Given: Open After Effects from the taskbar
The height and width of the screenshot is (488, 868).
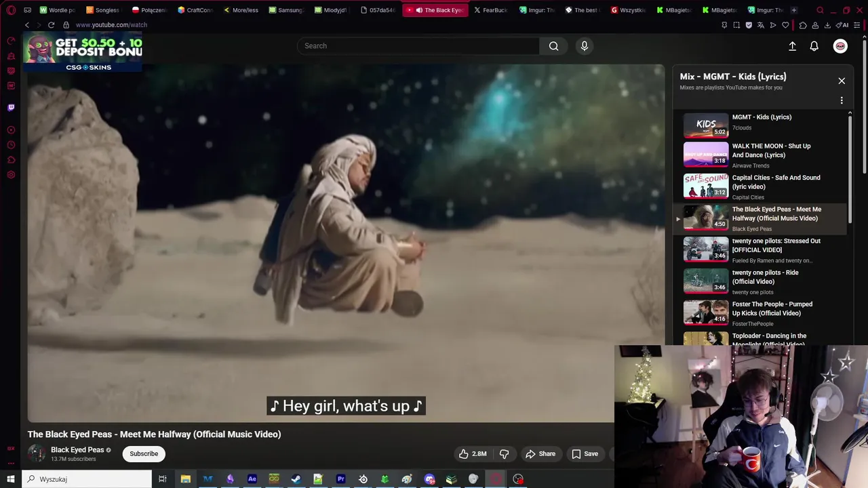Looking at the screenshot, I should tap(252, 479).
